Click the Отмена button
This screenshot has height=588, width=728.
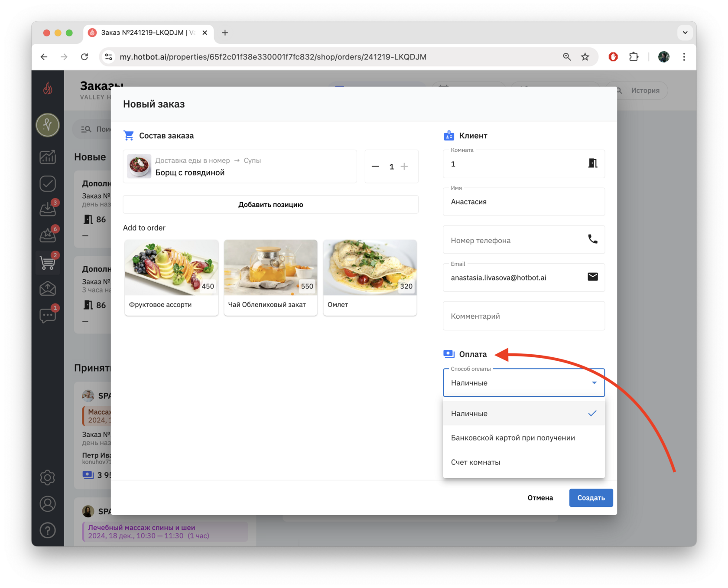tap(540, 498)
